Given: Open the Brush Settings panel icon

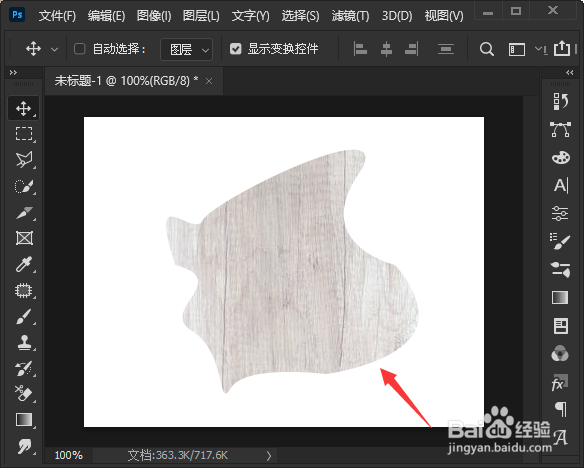Looking at the screenshot, I should [x=560, y=270].
